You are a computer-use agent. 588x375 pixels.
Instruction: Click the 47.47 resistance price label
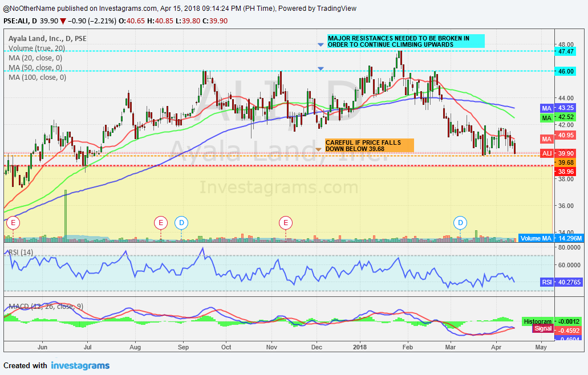tap(566, 51)
